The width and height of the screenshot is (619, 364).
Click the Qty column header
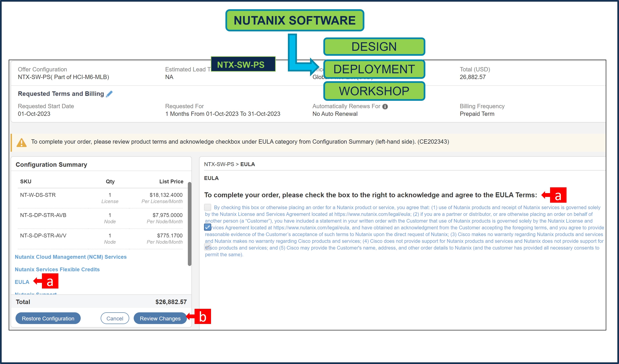[110, 181]
